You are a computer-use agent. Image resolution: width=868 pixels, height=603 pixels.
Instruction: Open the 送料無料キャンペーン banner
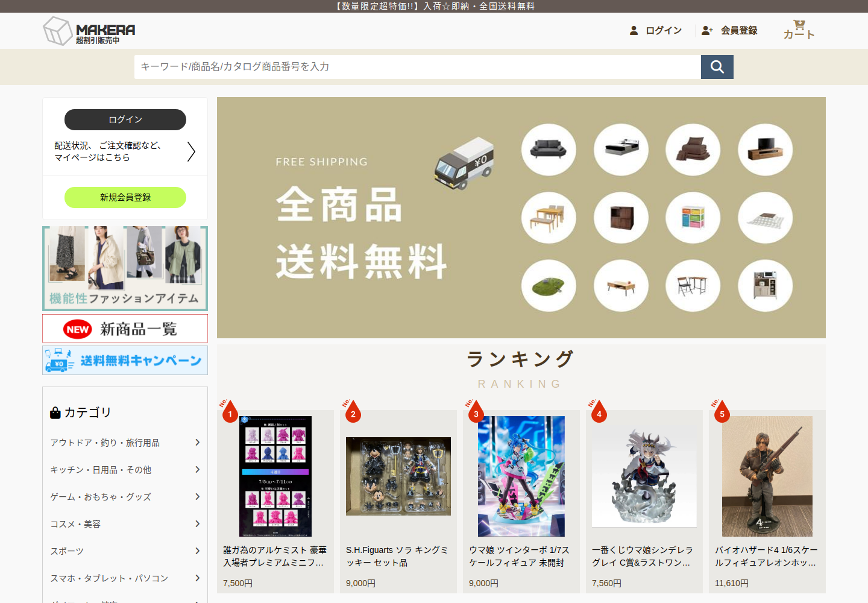coord(125,360)
